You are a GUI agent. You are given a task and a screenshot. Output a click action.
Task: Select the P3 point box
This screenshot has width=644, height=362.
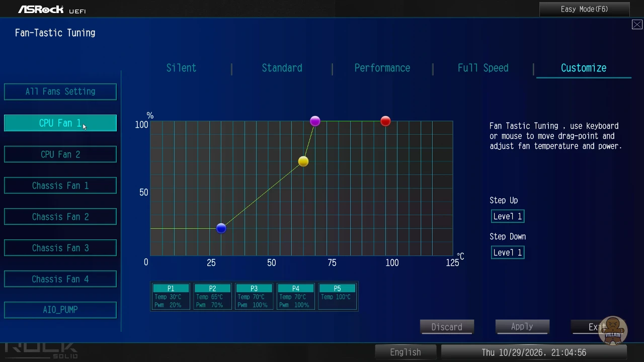254,296
